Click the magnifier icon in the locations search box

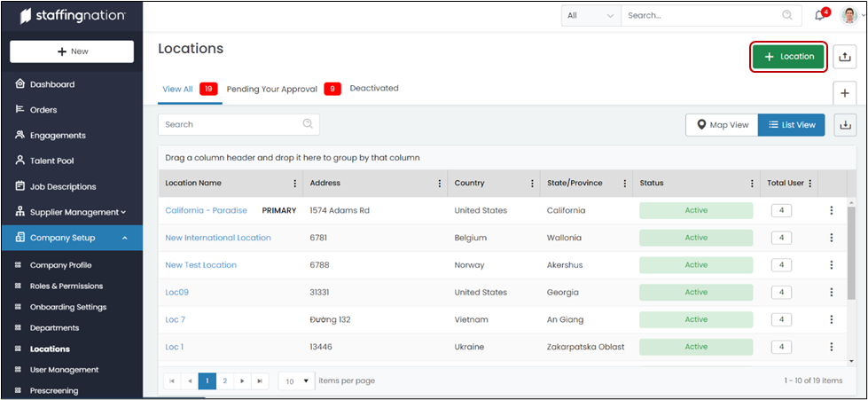point(308,124)
